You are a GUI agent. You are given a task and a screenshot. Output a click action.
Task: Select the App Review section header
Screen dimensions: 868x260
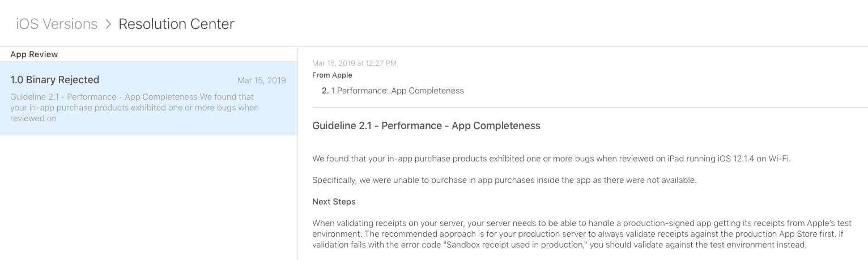(x=34, y=54)
